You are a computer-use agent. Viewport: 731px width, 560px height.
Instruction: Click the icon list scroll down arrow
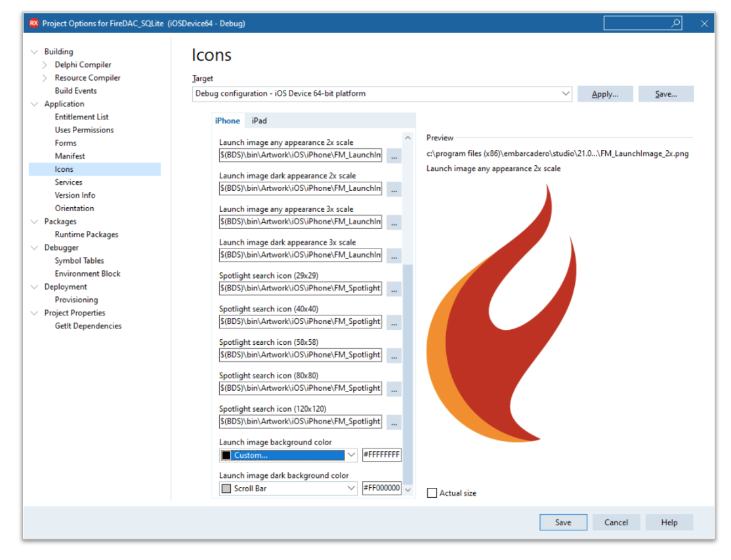(408, 490)
